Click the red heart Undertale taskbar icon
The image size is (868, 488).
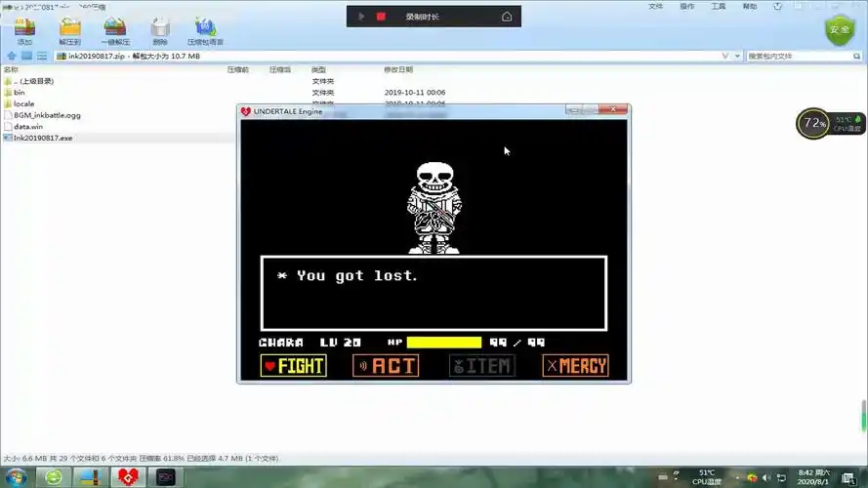click(x=126, y=476)
